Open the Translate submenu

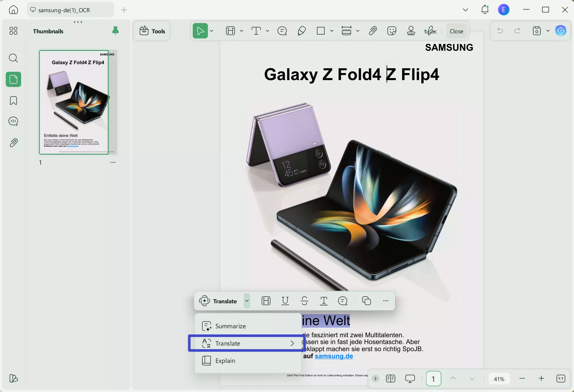(x=248, y=343)
